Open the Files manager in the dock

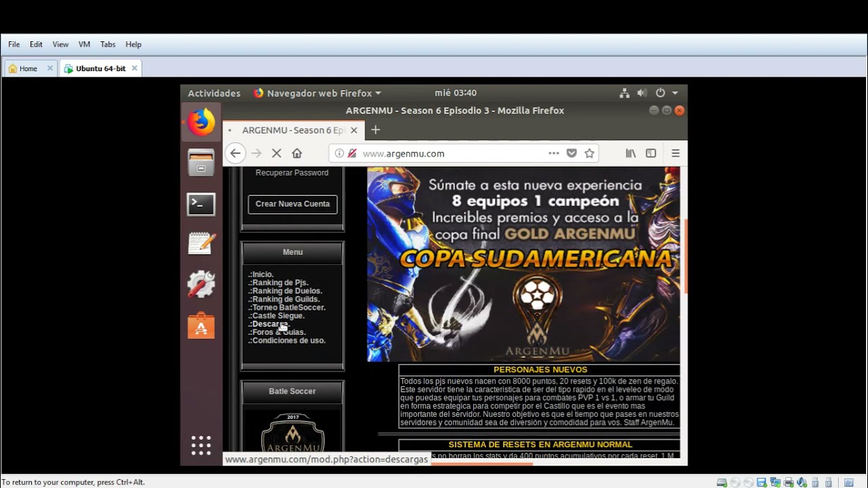point(201,163)
